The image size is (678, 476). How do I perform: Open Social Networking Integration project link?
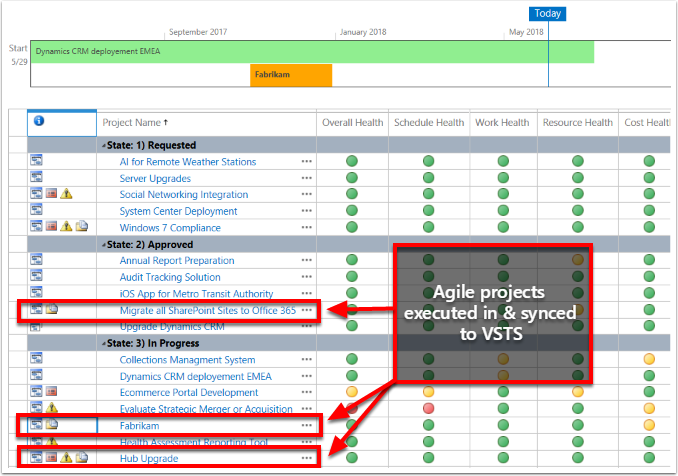click(184, 195)
